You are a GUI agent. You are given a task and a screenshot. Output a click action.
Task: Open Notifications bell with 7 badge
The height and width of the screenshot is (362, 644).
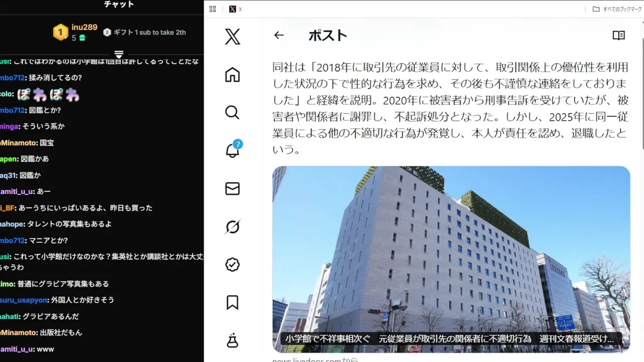coord(233,150)
